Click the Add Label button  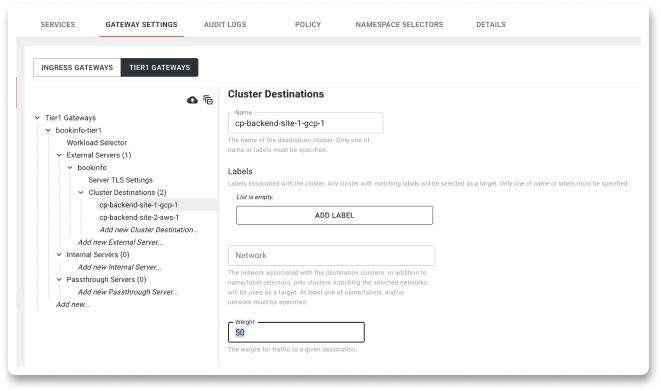click(334, 215)
